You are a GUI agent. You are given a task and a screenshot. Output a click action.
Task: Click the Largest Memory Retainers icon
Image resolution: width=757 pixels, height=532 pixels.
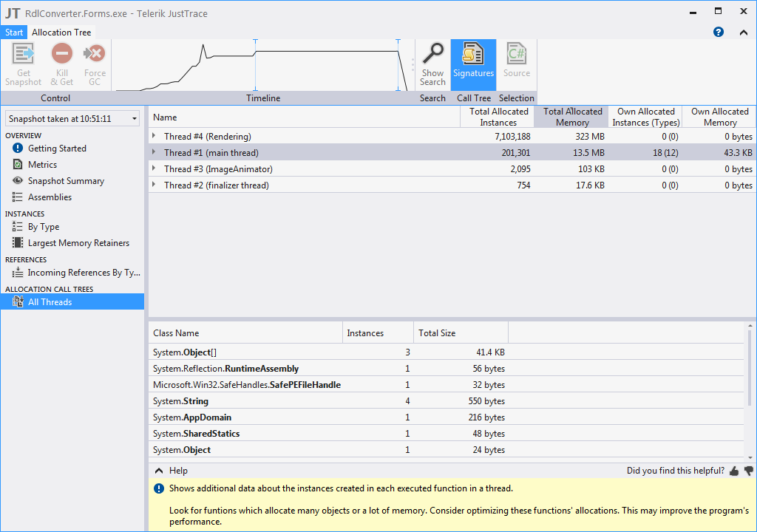point(18,243)
